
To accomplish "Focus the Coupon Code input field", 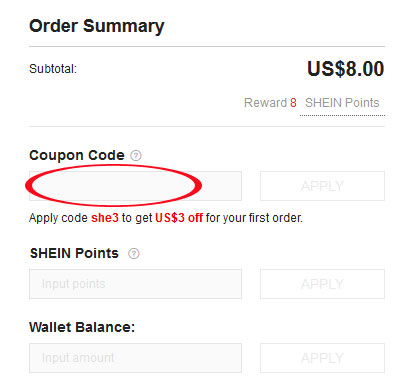I will [x=135, y=186].
